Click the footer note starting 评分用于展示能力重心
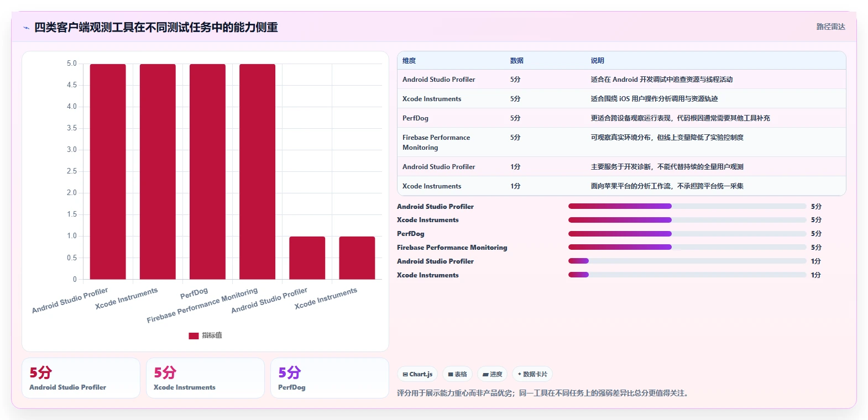868x420 pixels. point(544,393)
